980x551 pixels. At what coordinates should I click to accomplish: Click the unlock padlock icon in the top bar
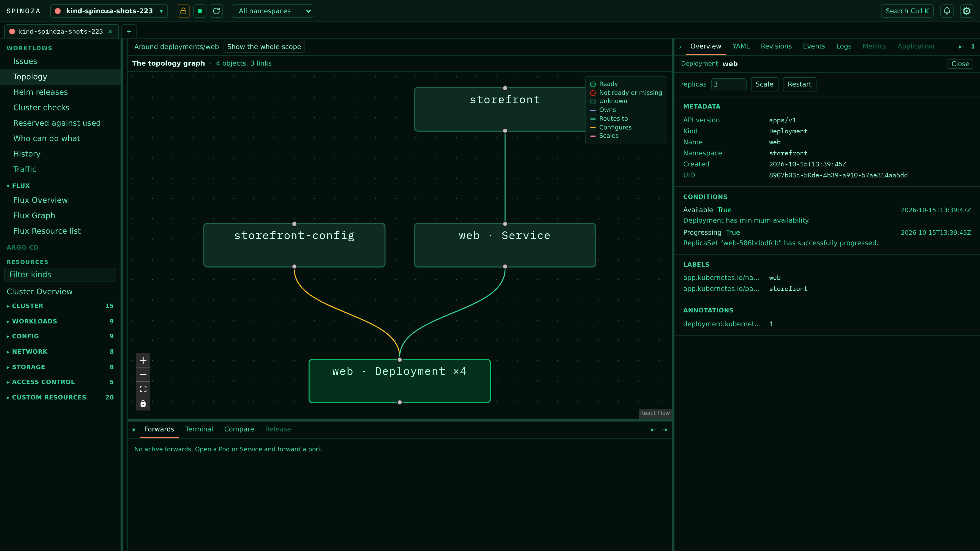coord(183,11)
